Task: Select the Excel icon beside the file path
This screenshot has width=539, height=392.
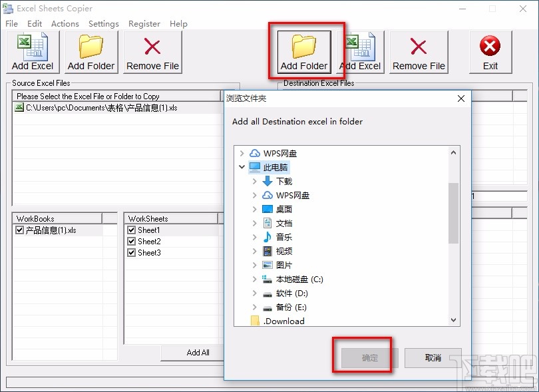Action: point(19,106)
